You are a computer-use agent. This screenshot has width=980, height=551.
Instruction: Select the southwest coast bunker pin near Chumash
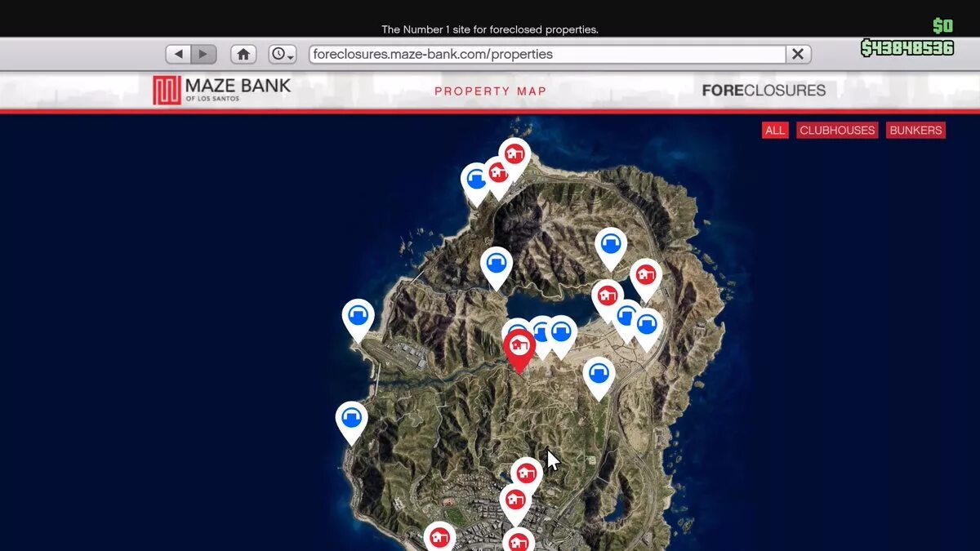pyautogui.click(x=351, y=420)
